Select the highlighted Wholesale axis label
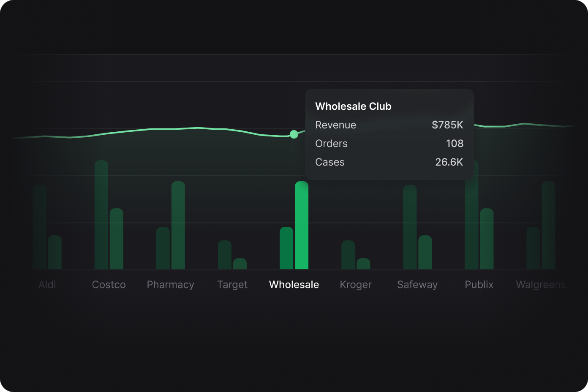Viewport: 588px width, 392px height. (x=294, y=285)
